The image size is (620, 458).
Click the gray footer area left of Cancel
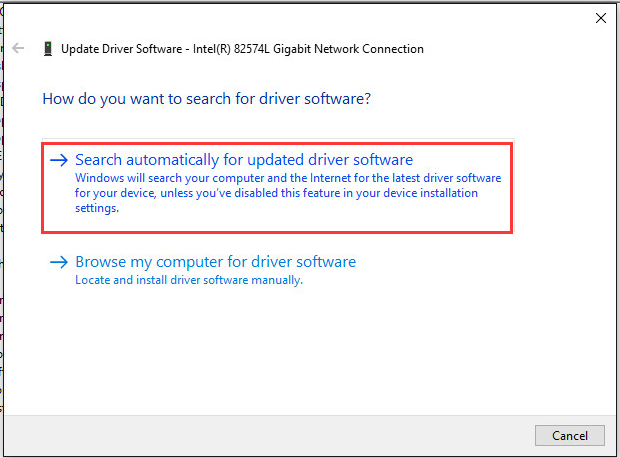pos(270,435)
